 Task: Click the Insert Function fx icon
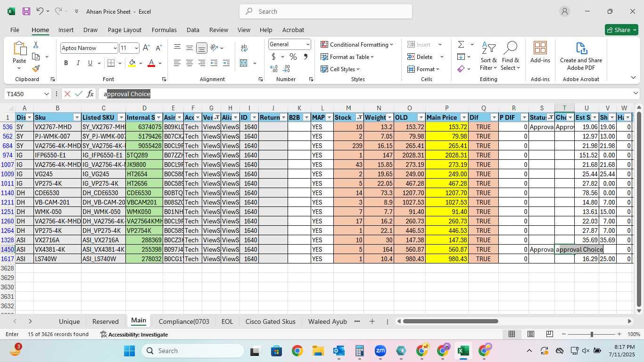91,94
